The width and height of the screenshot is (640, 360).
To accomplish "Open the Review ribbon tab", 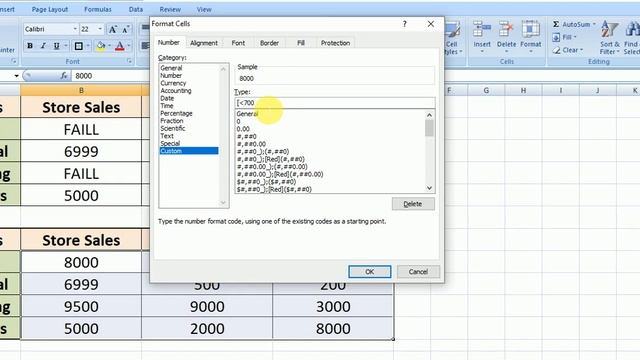I will [170, 9].
